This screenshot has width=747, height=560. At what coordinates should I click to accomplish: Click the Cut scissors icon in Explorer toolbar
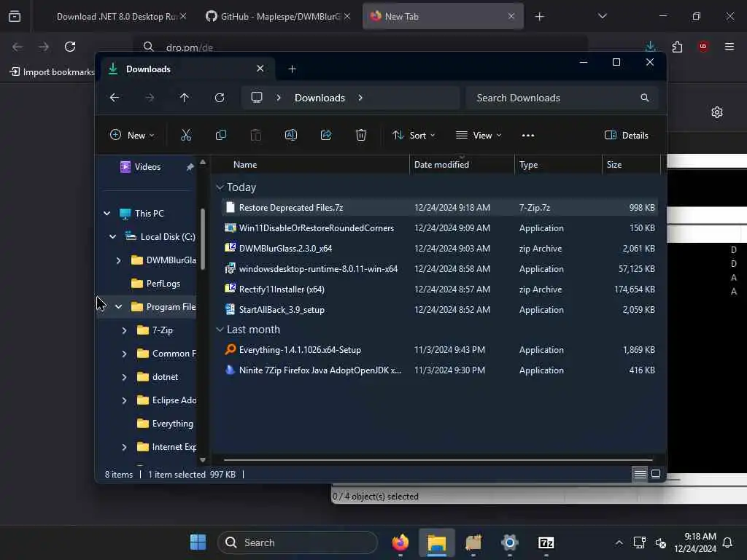186,135
